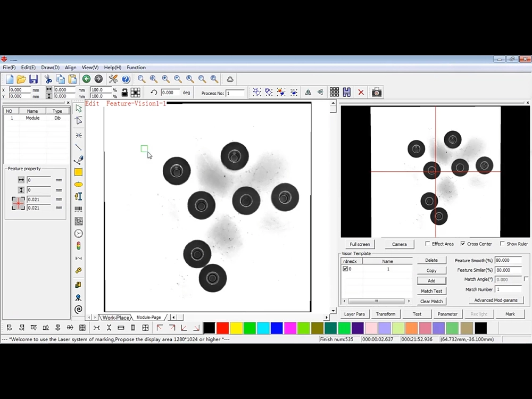Click the Feature Smooth(%) input field
Image resolution: width=532 pixels, height=399 pixels.
pos(508,261)
